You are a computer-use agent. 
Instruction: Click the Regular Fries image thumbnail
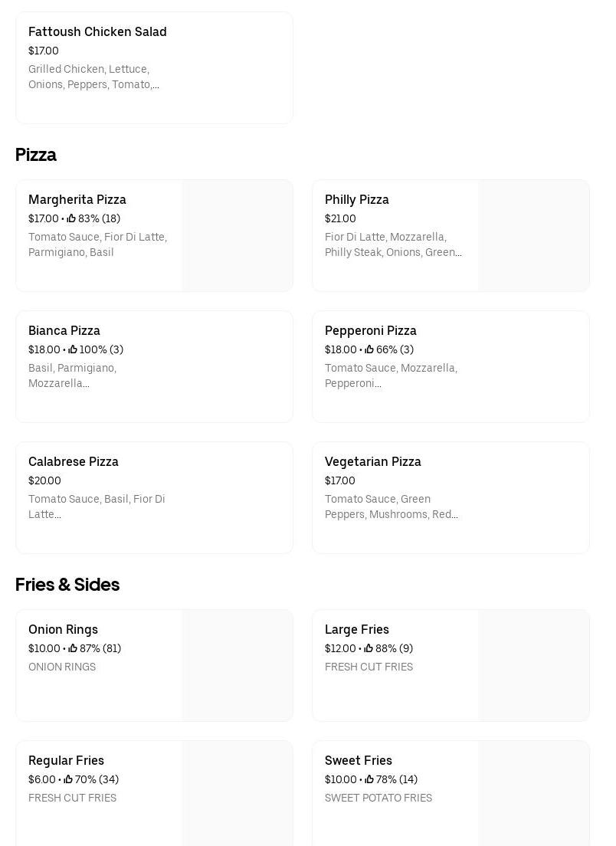[238, 794]
